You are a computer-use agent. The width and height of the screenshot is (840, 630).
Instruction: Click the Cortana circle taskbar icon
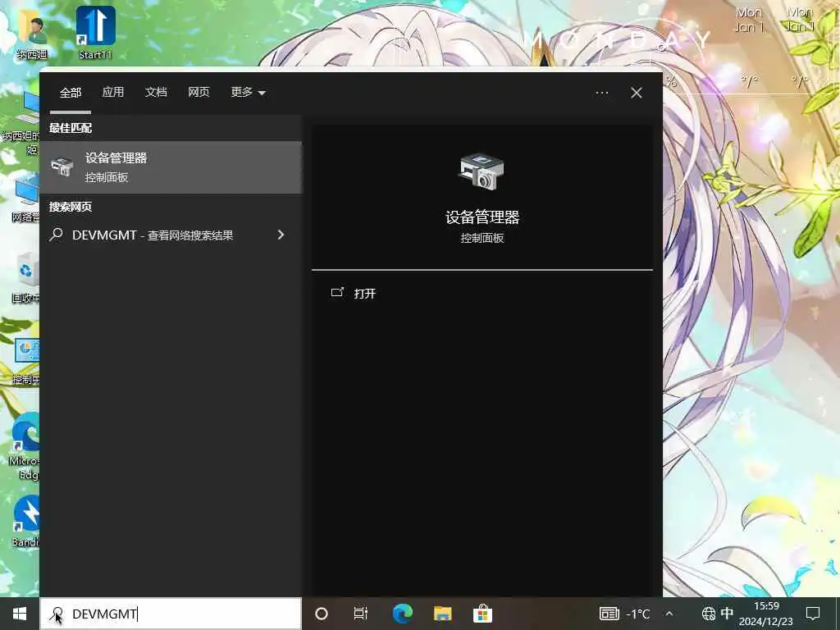pos(322,614)
